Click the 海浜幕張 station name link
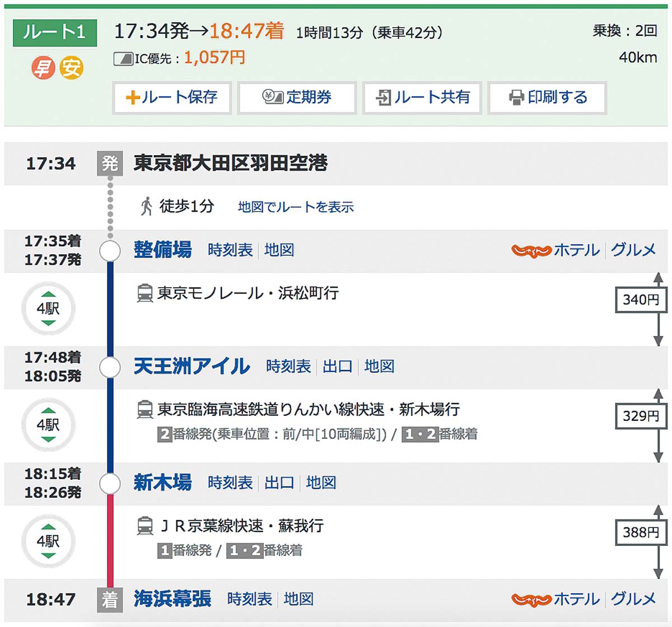Viewport: 672px width, 627px height. tap(172, 598)
